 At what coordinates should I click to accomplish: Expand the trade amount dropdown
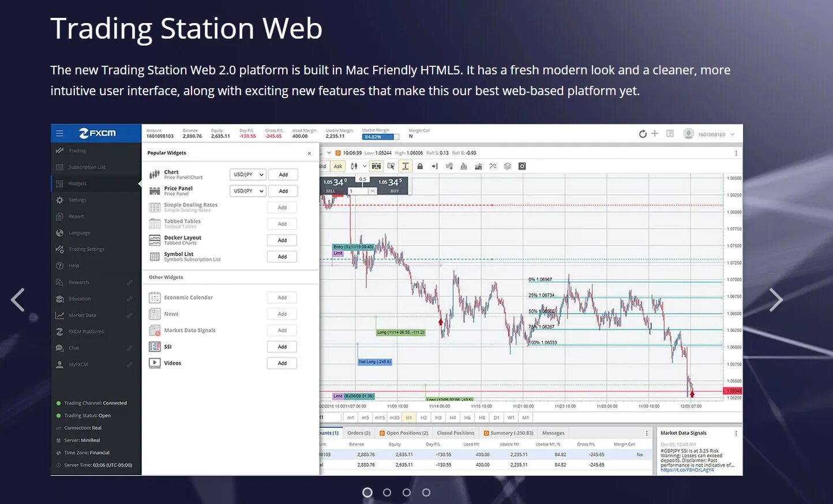point(373,191)
